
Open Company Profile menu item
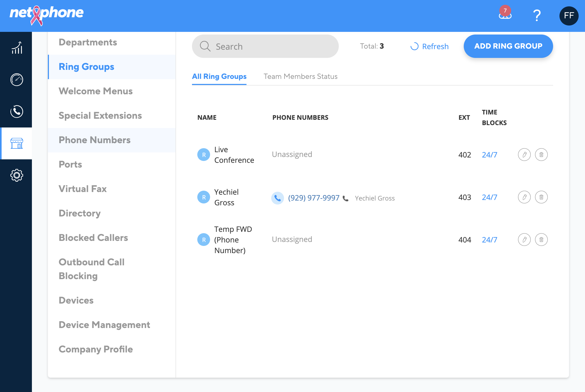pyautogui.click(x=112, y=350)
